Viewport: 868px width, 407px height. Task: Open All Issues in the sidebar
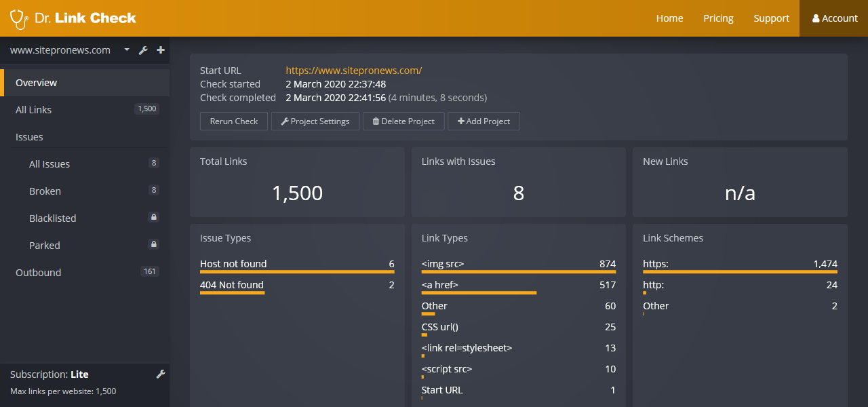coord(85,164)
